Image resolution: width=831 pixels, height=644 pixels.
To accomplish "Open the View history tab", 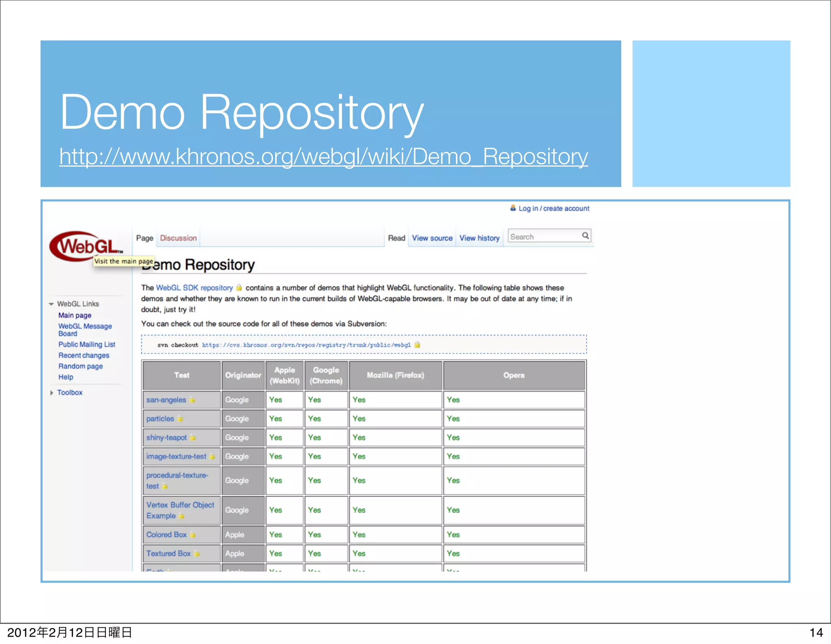I will (479, 238).
